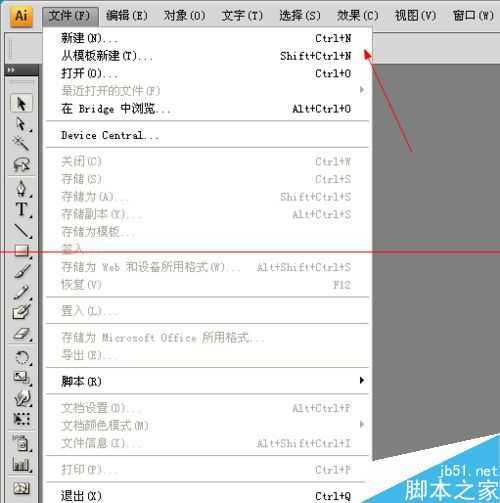Click the 存储副本(Y)... menu item
500x503 pixels.
pos(207,214)
